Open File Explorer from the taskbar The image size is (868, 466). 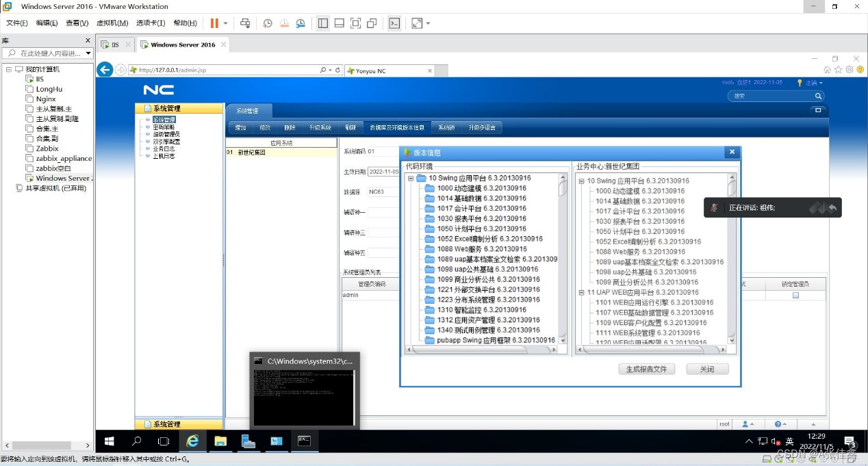pos(220,441)
